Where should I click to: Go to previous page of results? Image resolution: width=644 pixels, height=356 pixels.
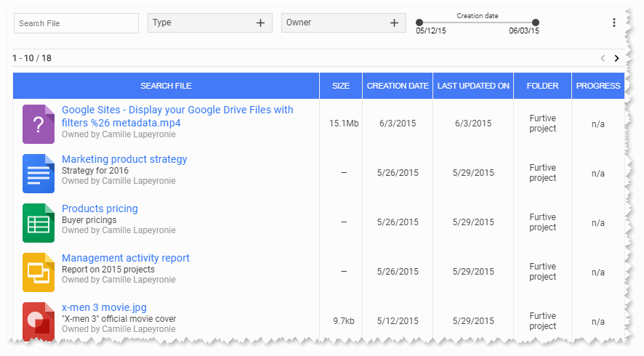(x=603, y=58)
